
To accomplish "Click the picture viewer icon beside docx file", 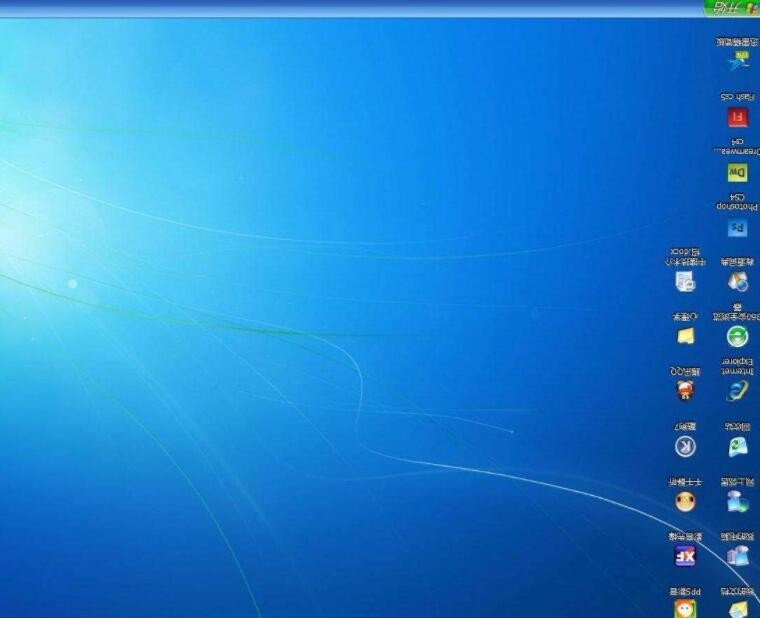I will click(x=738, y=282).
